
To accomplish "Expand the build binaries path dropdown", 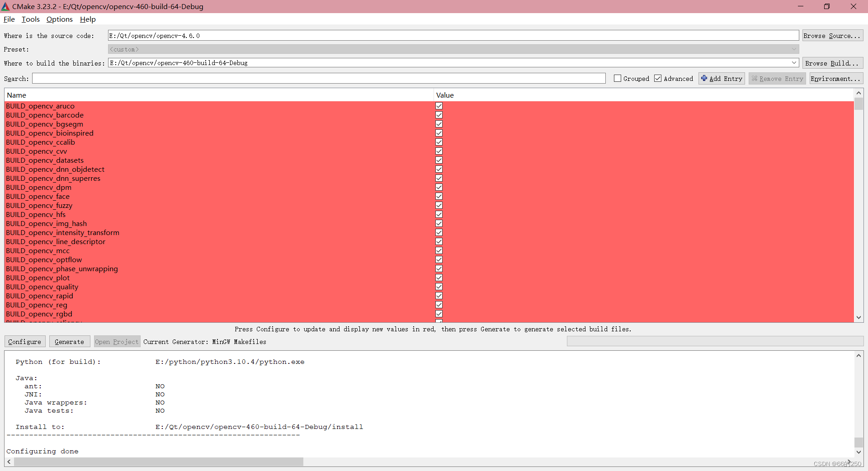I will (794, 63).
